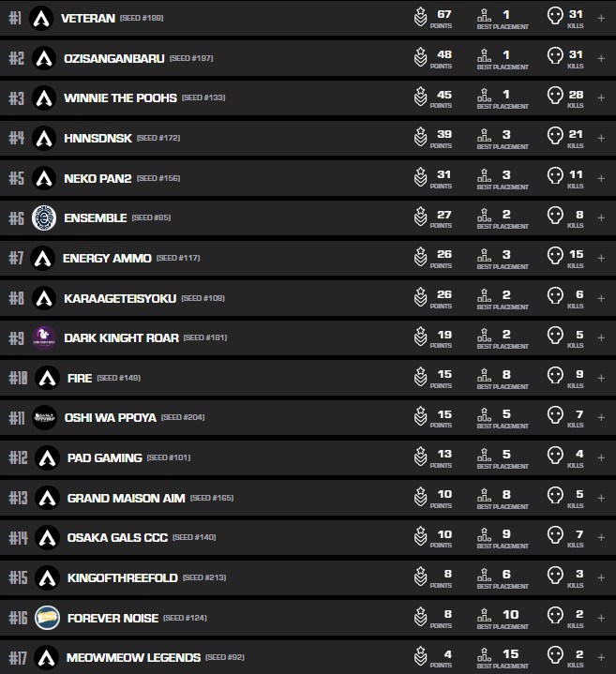This screenshot has height=674, width=616.
Task: Click the points medal icon for HNNSDNSK
Action: (421, 138)
